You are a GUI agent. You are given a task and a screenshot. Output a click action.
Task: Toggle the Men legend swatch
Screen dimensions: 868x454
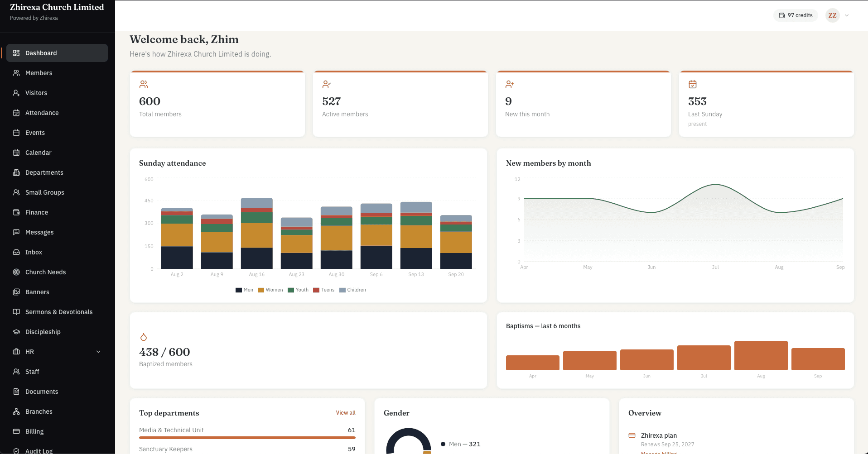tap(239, 290)
